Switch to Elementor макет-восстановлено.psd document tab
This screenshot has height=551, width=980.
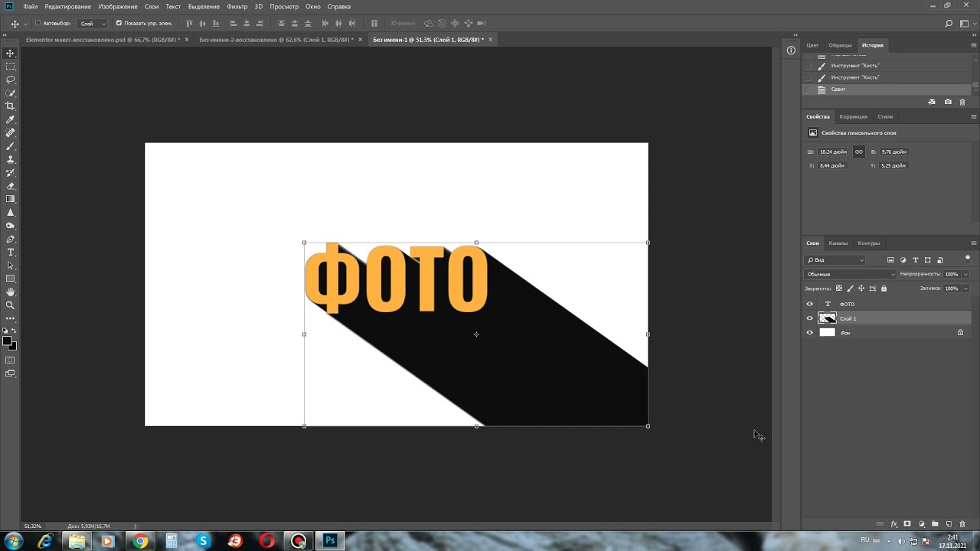[x=101, y=39]
